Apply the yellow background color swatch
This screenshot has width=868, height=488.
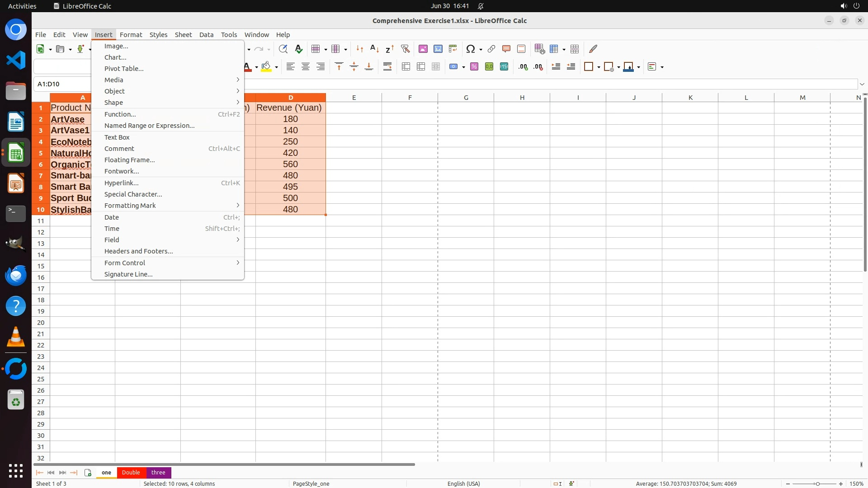point(266,66)
